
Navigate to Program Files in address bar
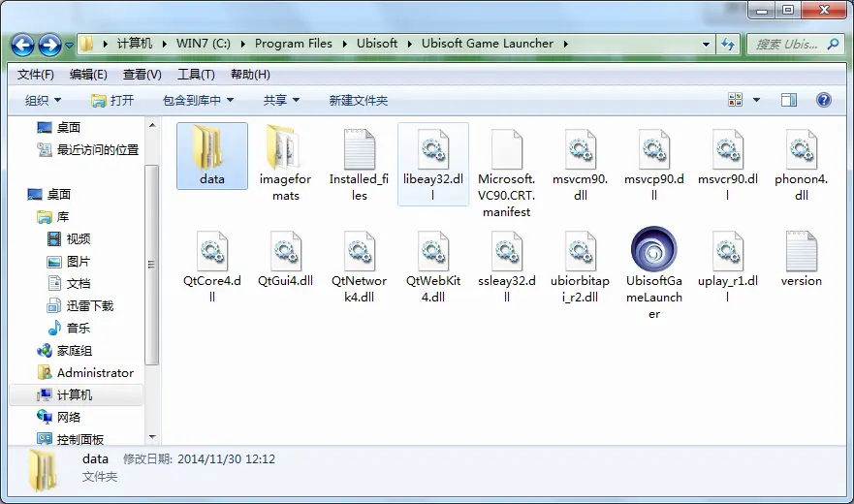pyautogui.click(x=293, y=44)
